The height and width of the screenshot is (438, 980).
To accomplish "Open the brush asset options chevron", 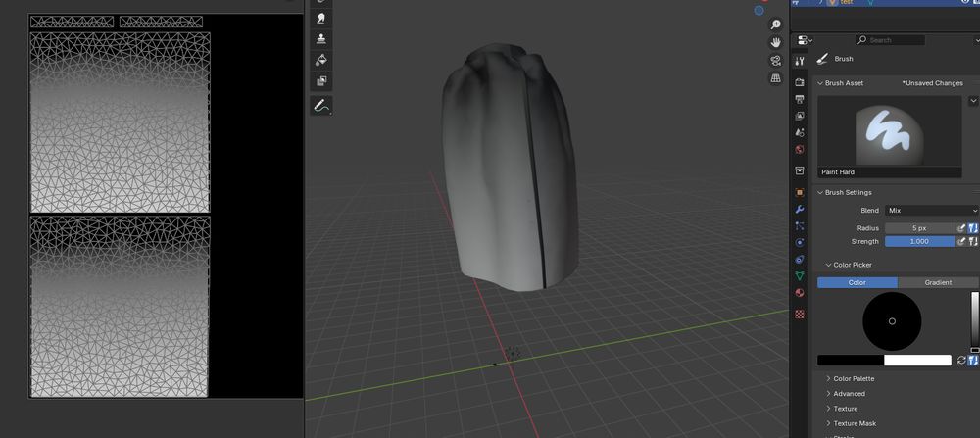I will click(973, 101).
